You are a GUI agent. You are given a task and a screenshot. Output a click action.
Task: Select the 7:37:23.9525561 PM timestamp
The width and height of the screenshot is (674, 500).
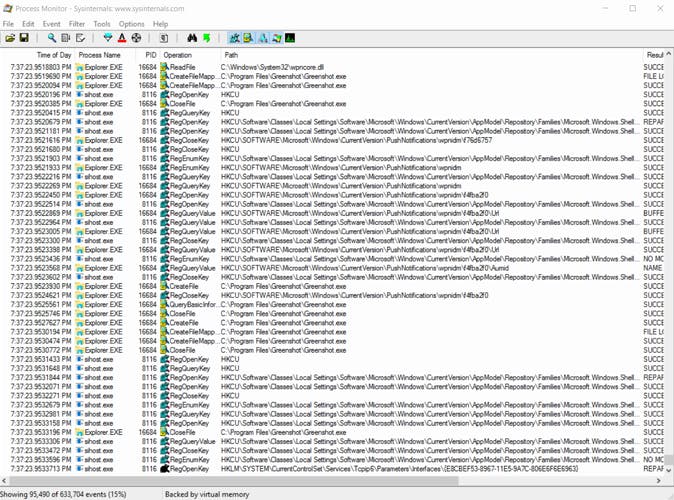pyautogui.click(x=41, y=304)
